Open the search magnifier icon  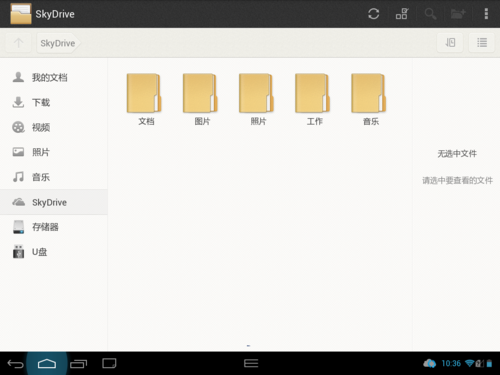[430, 14]
